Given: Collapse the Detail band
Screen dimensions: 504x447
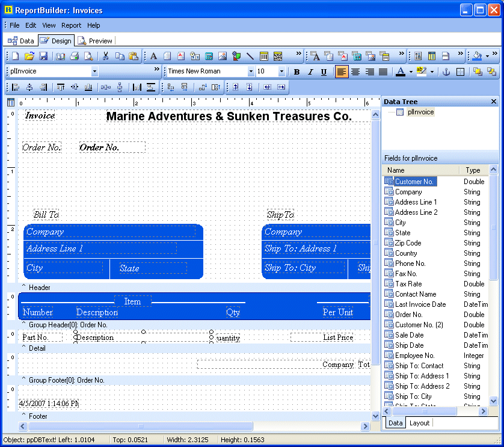Looking at the screenshot, I should pos(23,347).
